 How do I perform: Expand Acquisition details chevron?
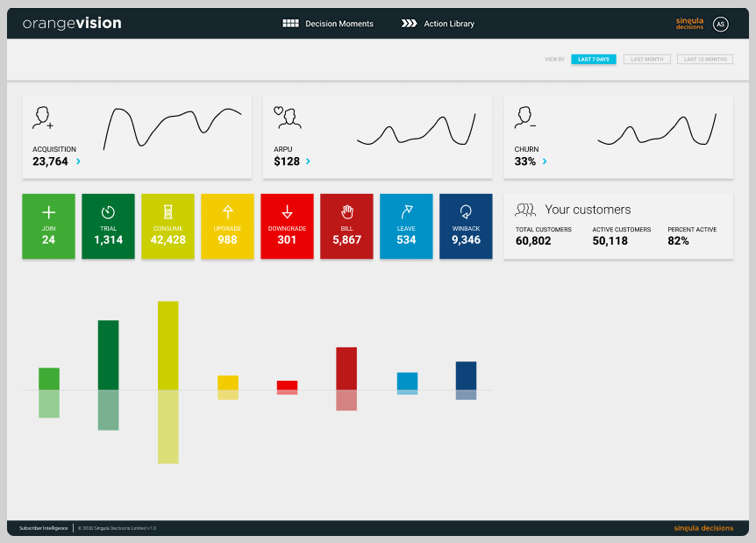coord(79,161)
